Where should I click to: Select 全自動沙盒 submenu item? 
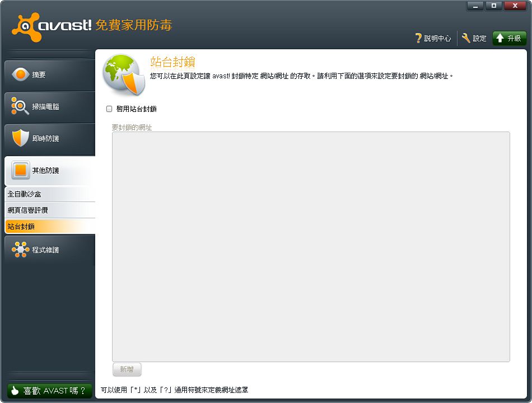[x=50, y=194]
